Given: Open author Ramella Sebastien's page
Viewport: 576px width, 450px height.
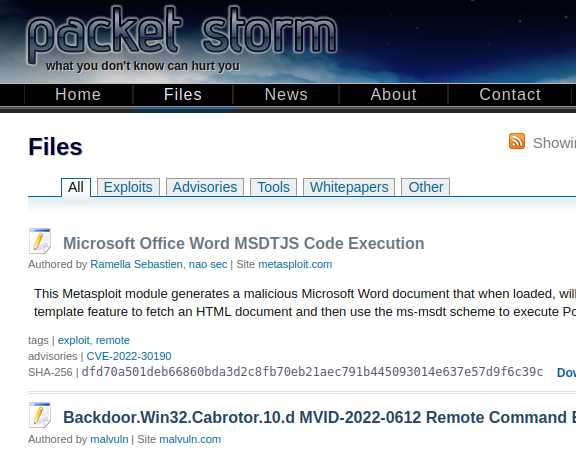Looking at the screenshot, I should tap(136, 264).
